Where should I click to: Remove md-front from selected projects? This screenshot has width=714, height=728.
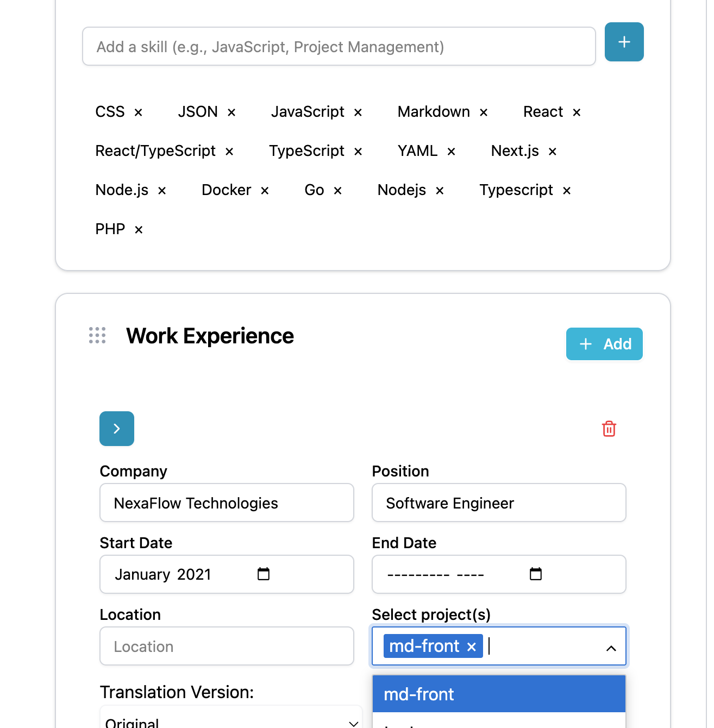coord(471,646)
